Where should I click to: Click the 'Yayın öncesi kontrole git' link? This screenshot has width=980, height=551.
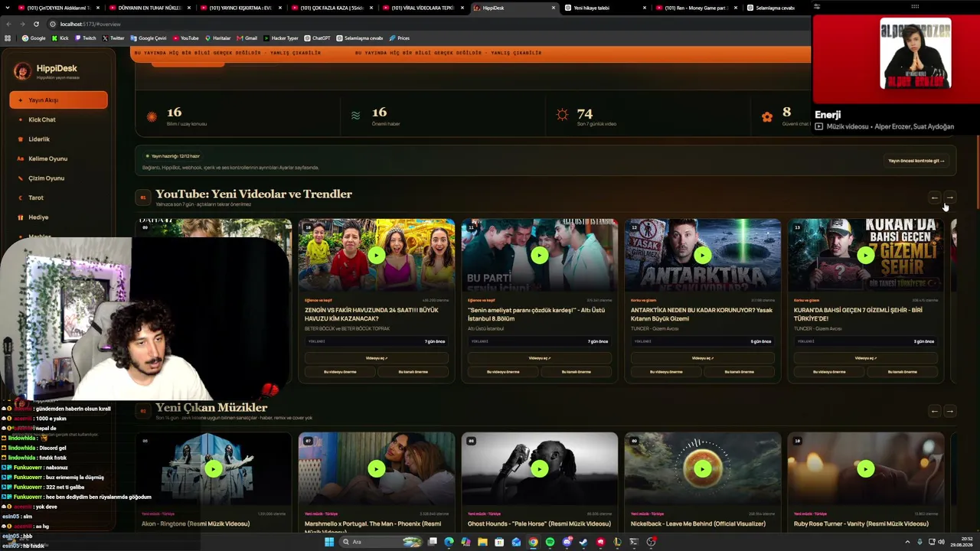916,161
